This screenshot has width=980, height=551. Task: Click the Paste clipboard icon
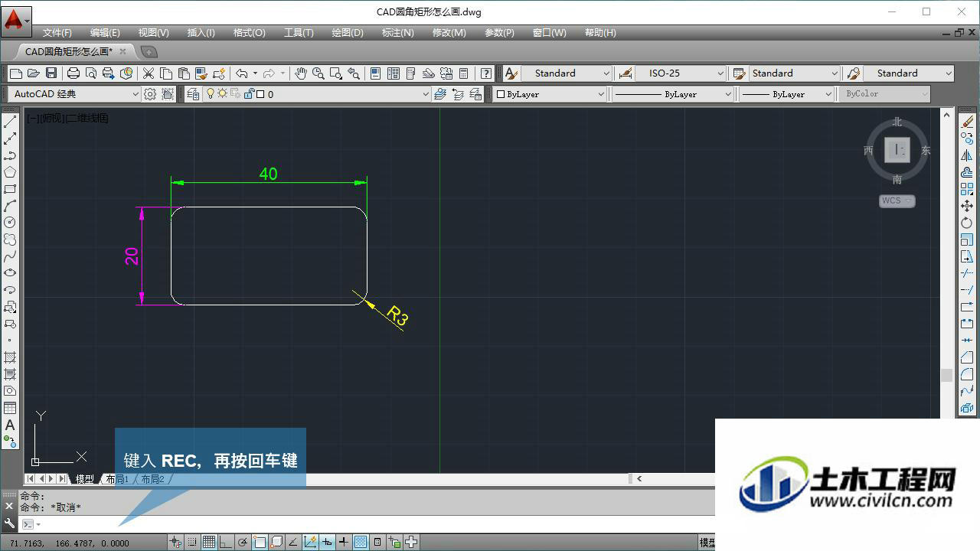(x=184, y=73)
